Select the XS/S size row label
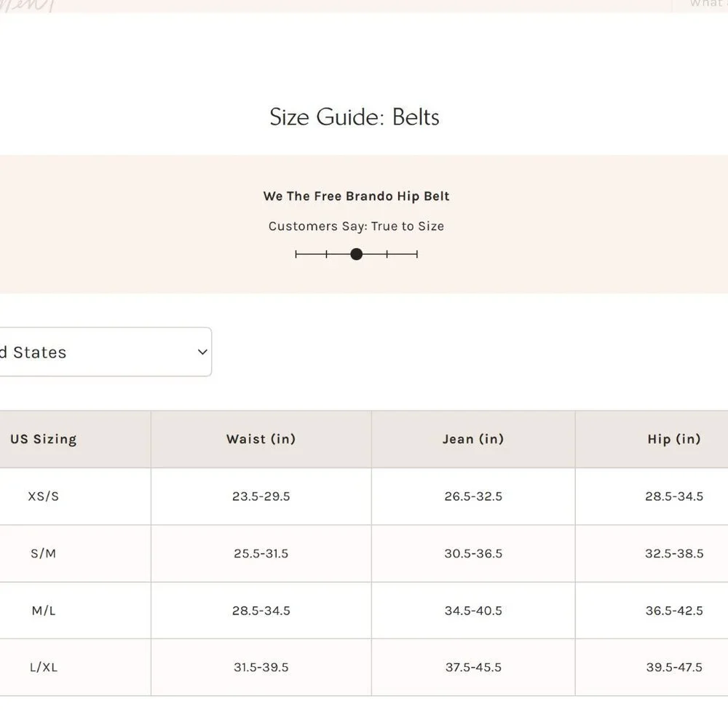728x728 pixels. coord(43,496)
